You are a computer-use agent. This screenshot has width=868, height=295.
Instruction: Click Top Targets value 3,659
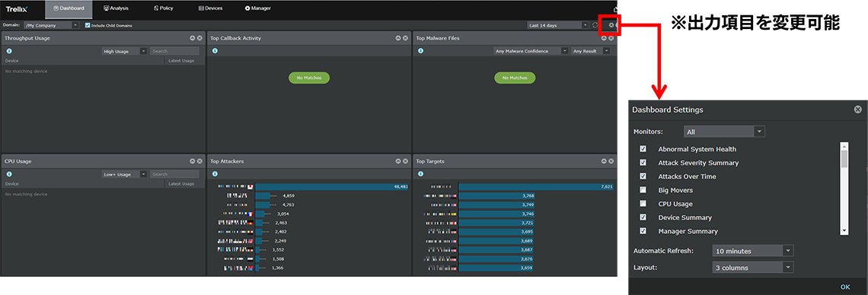526,268
